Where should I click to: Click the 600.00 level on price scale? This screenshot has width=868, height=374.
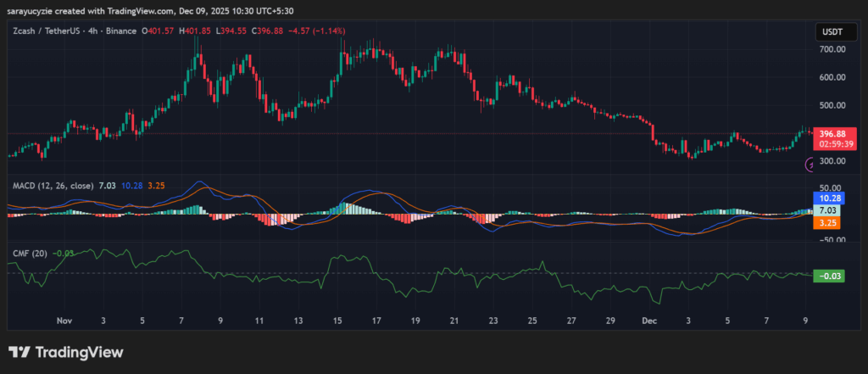(832, 78)
